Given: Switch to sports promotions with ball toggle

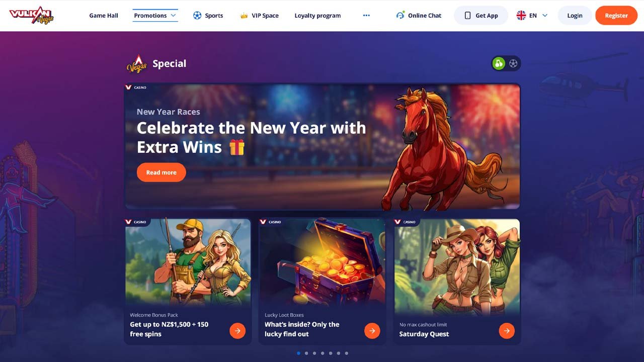Looking at the screenshot, I should [513, 64].
